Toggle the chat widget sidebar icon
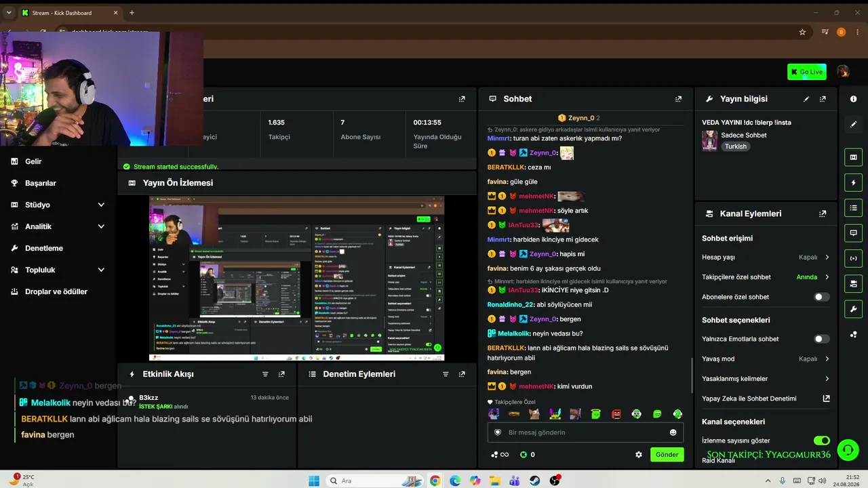868x488 pixels. point(853,232)
